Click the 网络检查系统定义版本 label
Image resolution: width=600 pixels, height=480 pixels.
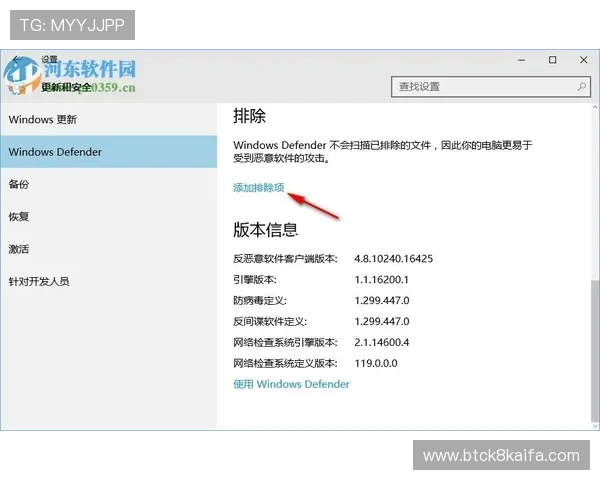click(285, 363)
